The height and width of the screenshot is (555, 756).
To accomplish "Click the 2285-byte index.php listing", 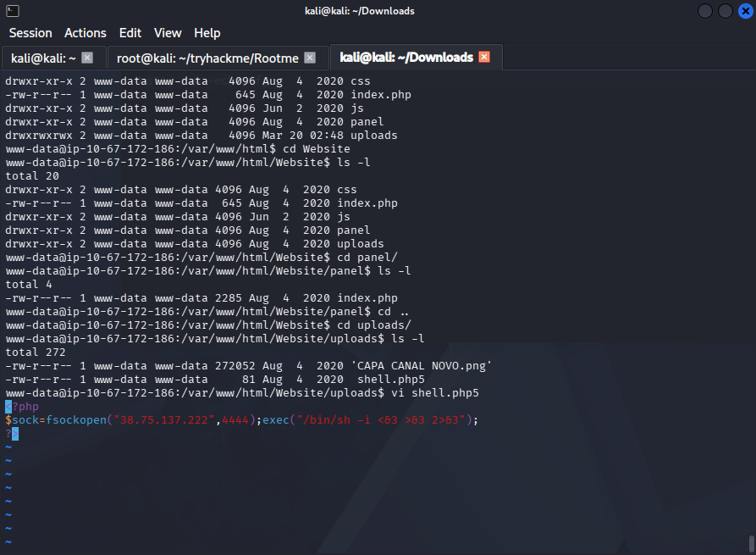I will (x=201, y=297).
